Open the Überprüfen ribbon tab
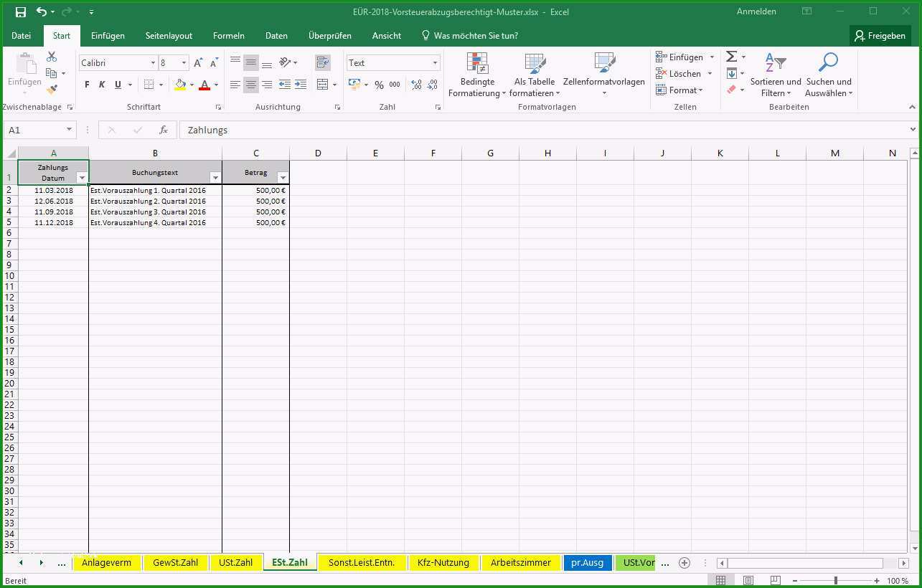The image size is (922, 588). click(x=330, y=36)
